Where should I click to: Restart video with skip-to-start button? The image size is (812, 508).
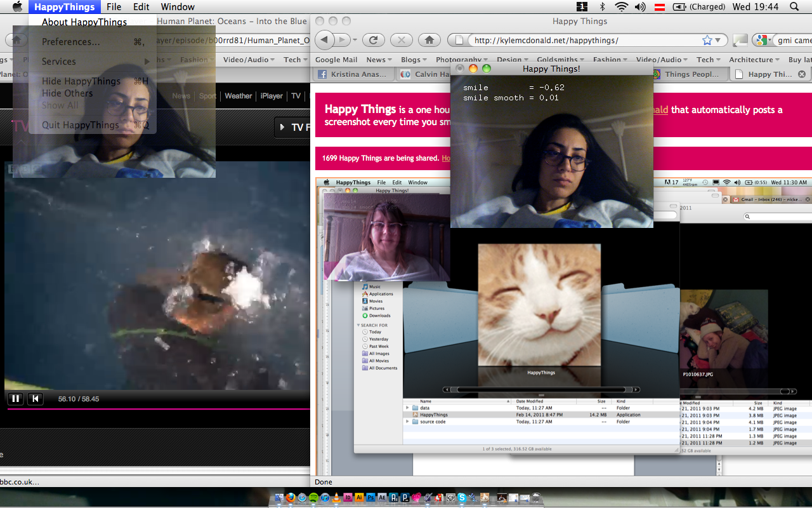(36, 399)
